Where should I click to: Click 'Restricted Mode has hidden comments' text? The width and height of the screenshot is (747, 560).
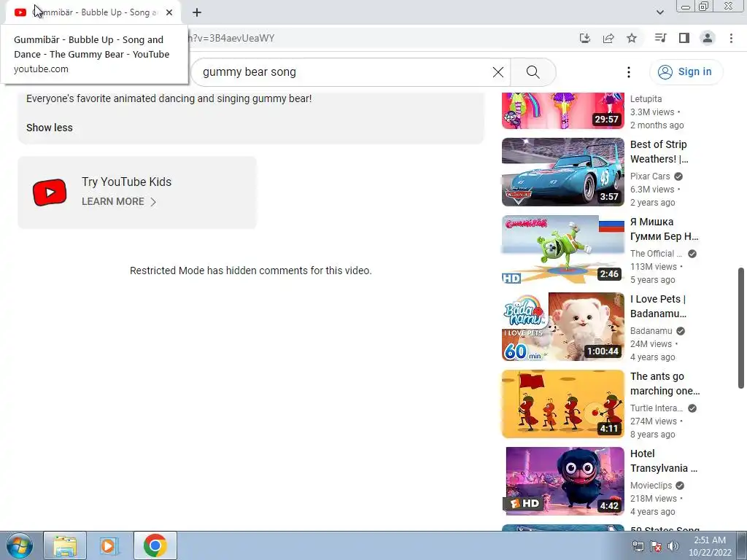(x=251, y=271)
